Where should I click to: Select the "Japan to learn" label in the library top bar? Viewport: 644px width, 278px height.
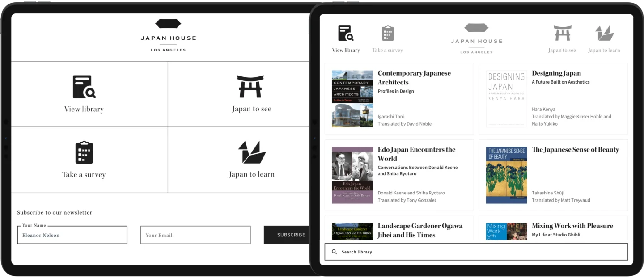(604, 51)
